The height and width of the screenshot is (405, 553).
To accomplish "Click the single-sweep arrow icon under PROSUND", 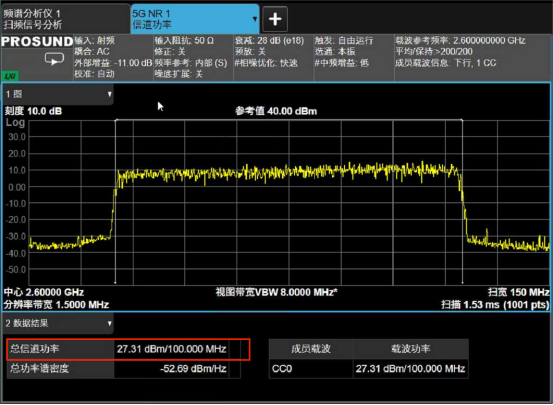I will 54,59.
